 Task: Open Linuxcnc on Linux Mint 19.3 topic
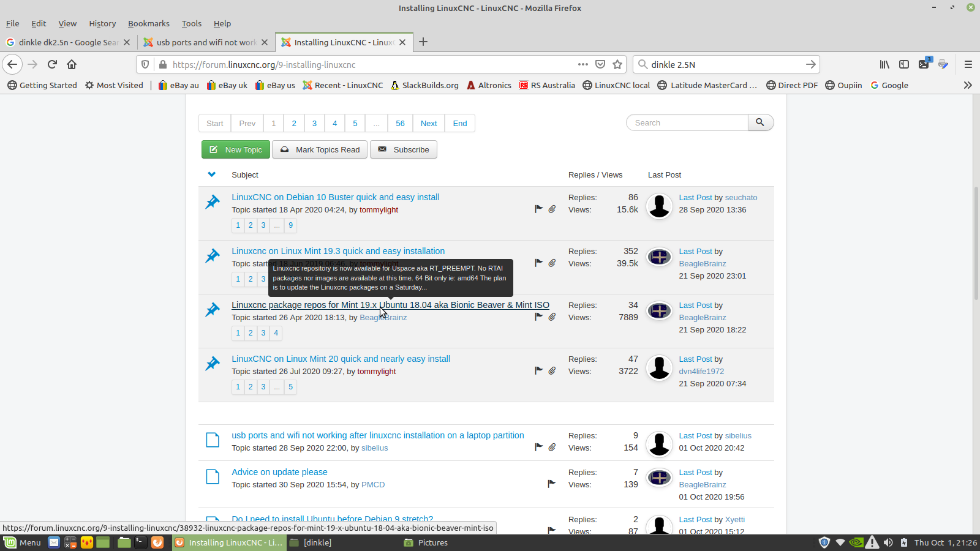pos(338,251)
